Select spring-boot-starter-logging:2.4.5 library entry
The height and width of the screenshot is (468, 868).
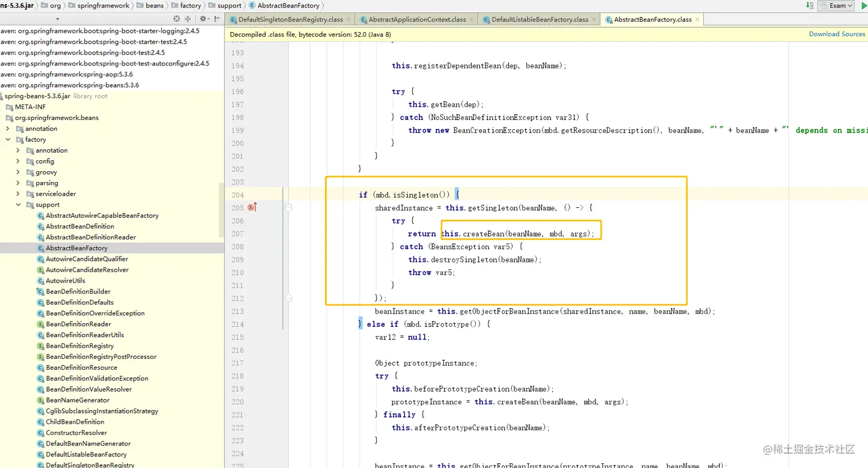pos(100,31)
